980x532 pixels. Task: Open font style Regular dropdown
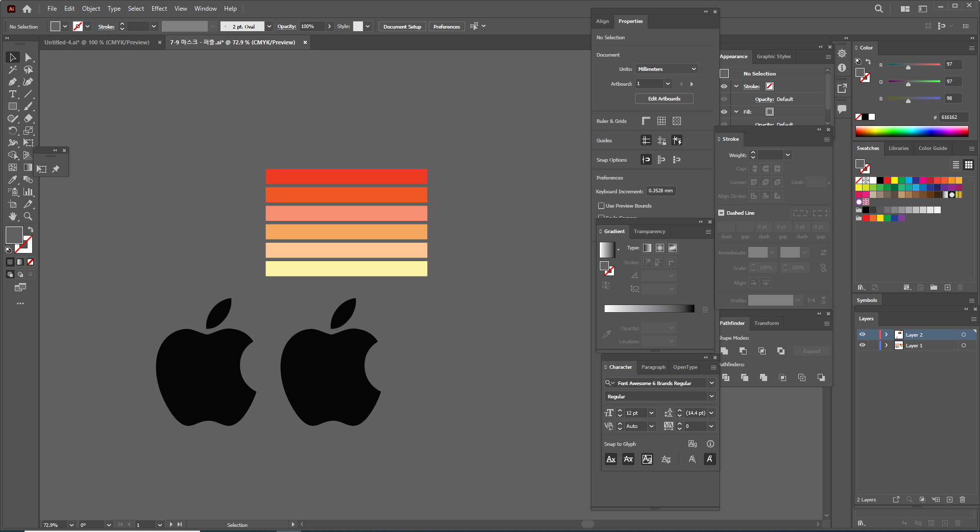click(x=712, y=396)
